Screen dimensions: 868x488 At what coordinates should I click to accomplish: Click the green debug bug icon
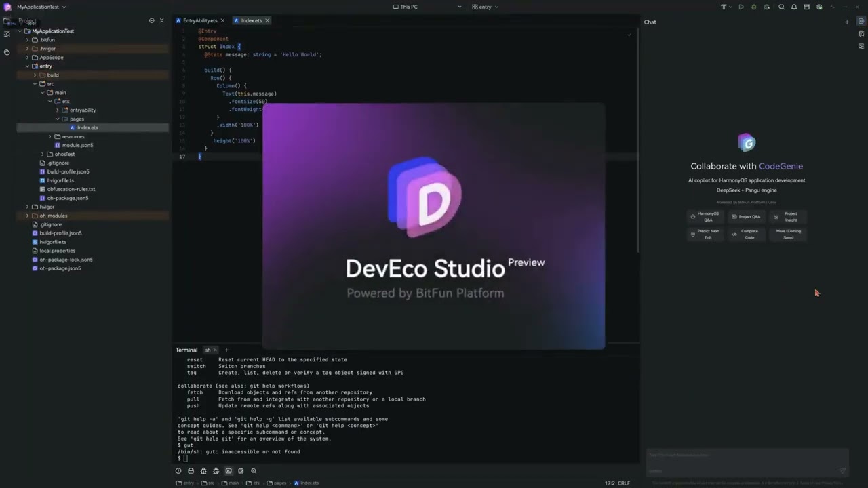pyautogui.click(x=754, y=7)
